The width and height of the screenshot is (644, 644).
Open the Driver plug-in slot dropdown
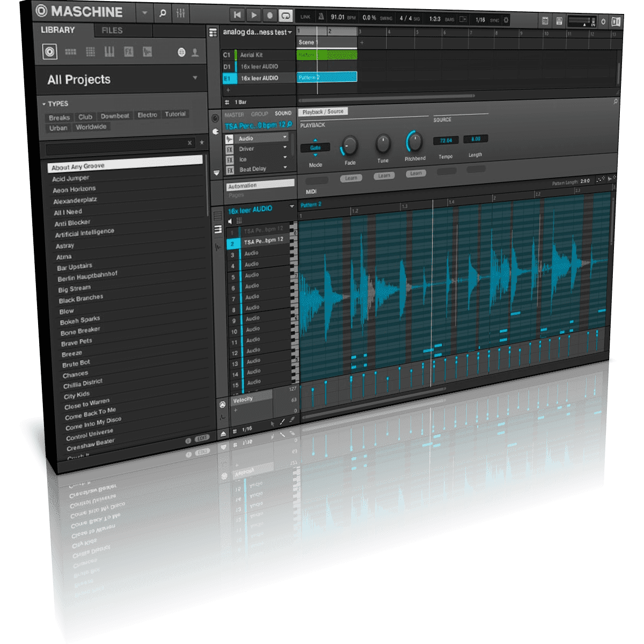285,147
